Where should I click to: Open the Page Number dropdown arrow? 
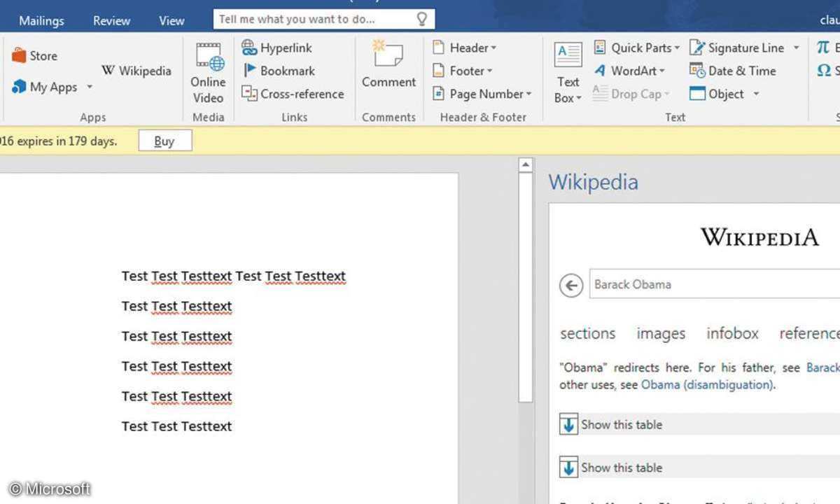click(x=528, y=94)
